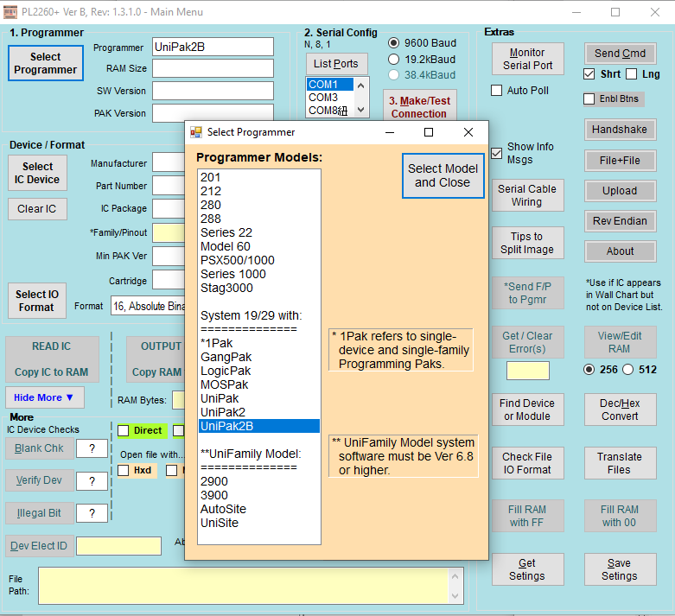Select AutoSite in the models list
675x616 pixels.
258,509
